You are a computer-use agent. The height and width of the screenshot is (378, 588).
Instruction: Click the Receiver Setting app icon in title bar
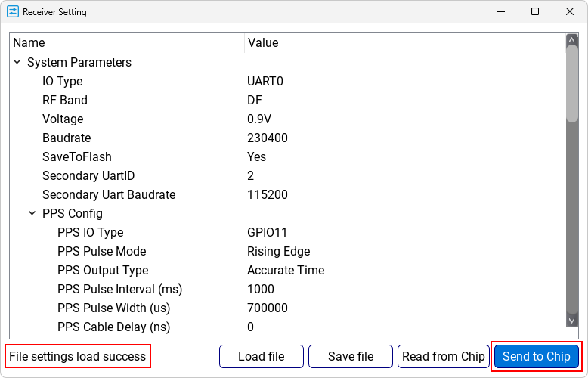pyautogui.click(x=12, y=12)
